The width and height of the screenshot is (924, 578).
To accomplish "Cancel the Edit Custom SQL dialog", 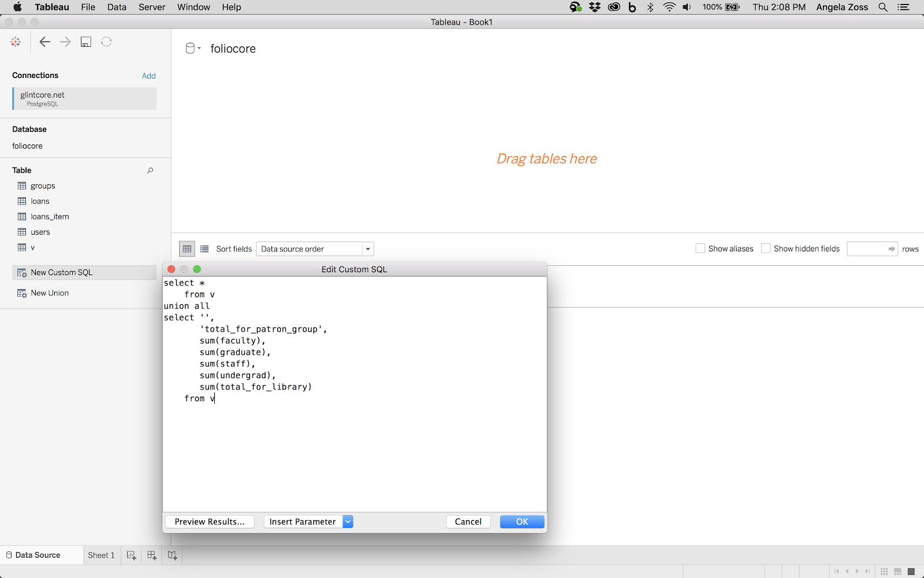I will tap(468, 522).
